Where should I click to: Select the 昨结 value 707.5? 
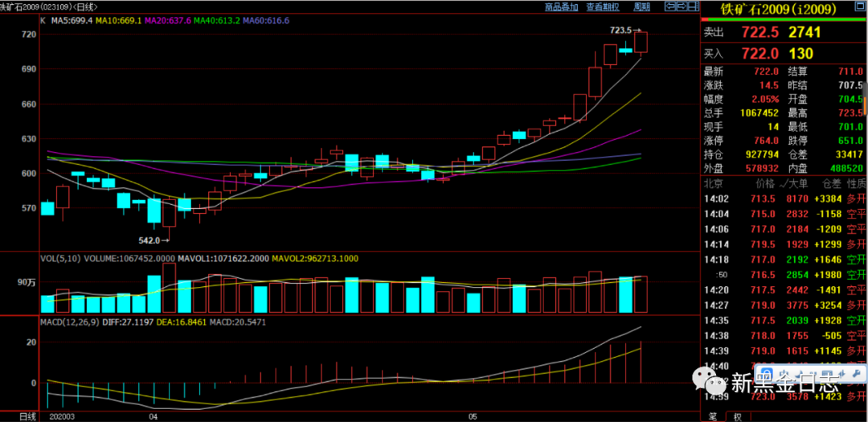point(852,86)
